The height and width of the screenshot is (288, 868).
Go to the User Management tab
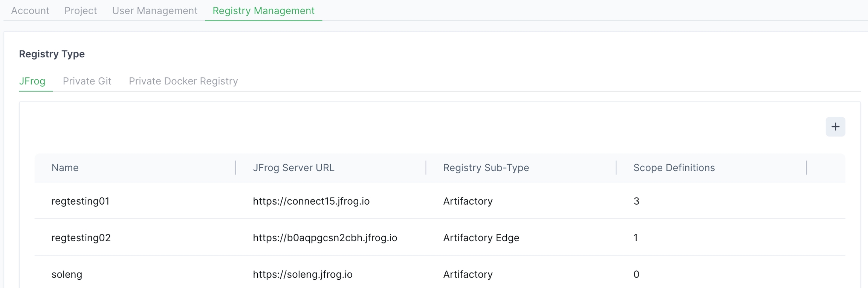click(154, 11)
